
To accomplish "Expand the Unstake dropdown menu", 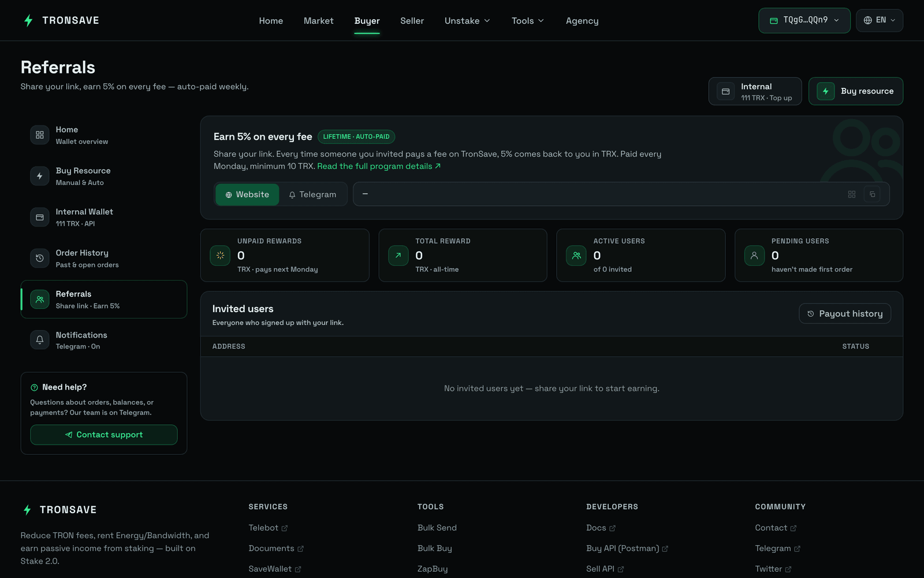I will tap(467, 21).
